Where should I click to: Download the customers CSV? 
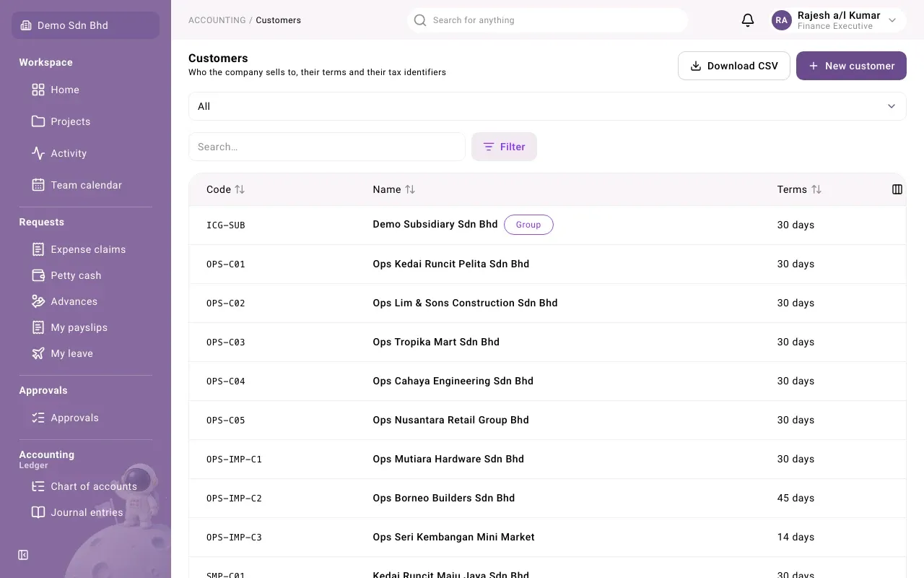pos(734,66)
